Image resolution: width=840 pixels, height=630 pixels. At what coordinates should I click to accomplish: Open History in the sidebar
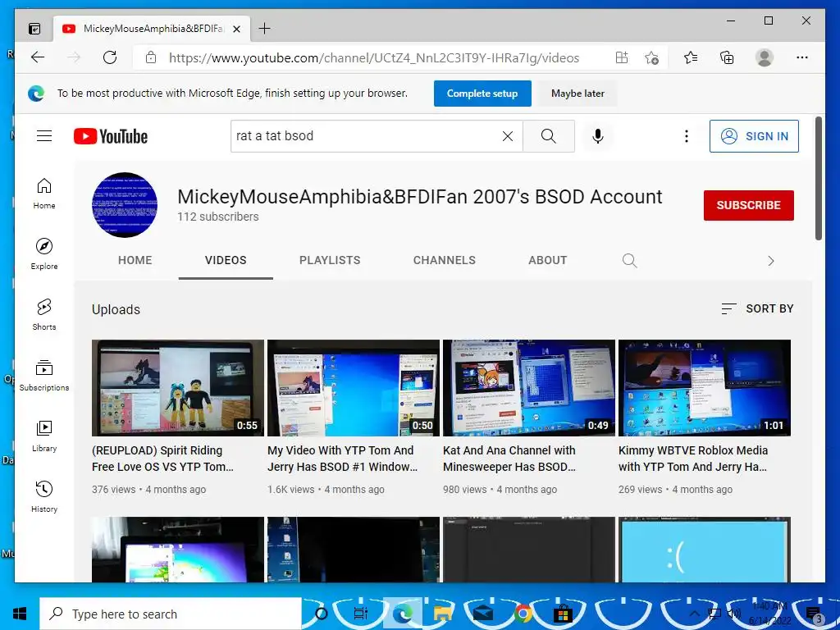(44, 496)
